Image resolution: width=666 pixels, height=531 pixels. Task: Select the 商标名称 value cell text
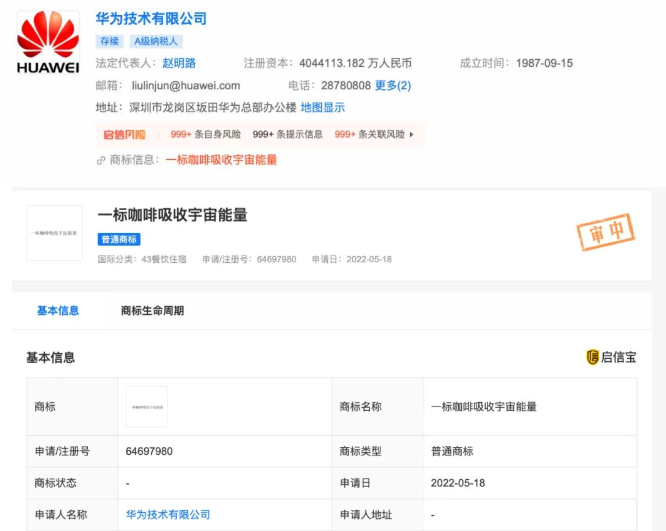coord(484,407)
